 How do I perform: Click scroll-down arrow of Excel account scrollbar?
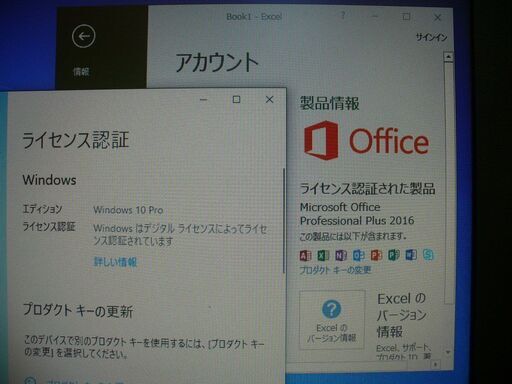click(448, 352)
